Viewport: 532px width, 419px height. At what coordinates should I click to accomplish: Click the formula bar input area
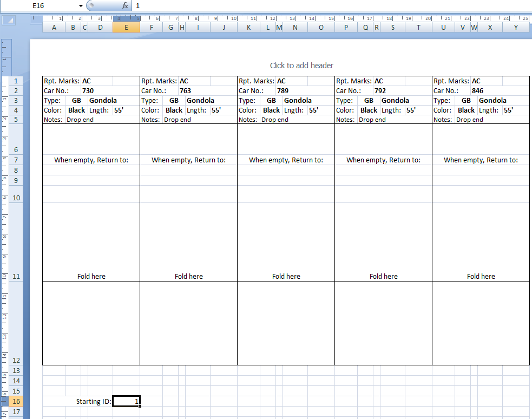click(x=325, y=5)
